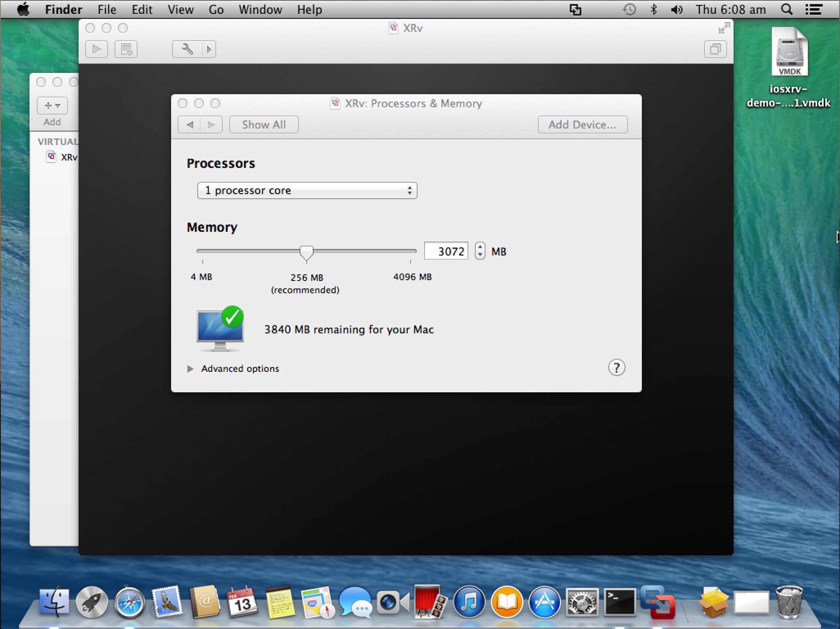Screen dimensions: 840x629
Task: Open the snapshots button in XRv toolbar
Action: point(126,50)
